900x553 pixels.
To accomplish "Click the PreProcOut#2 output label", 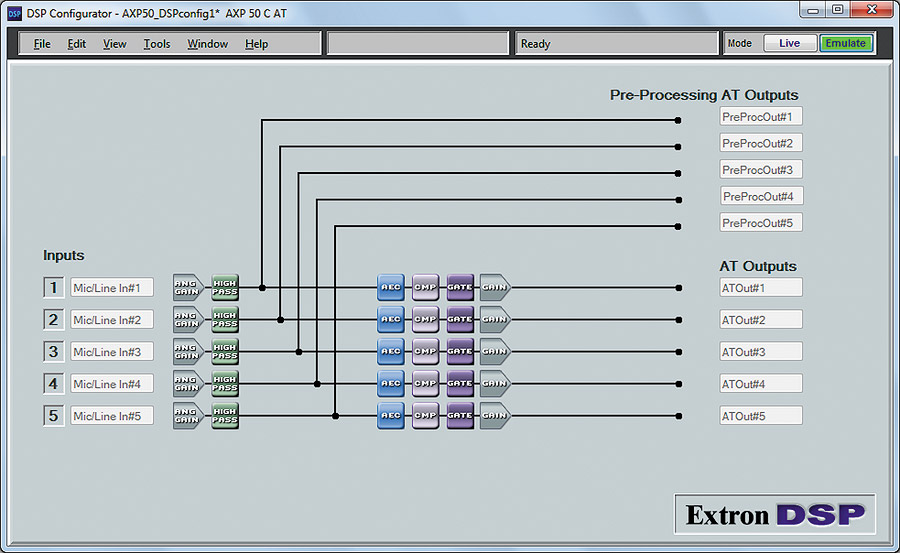I will [x=761, y=143].
